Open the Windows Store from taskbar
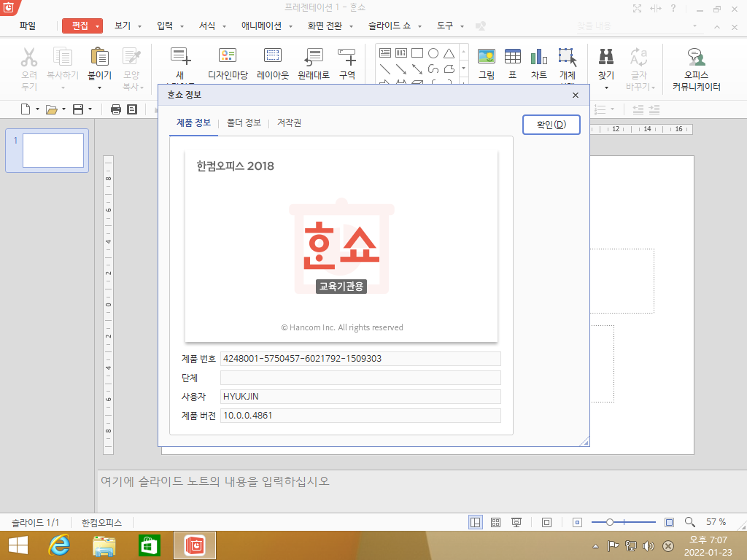The height and width of the screenshot is (560, 747). click(x=149, y=545)
